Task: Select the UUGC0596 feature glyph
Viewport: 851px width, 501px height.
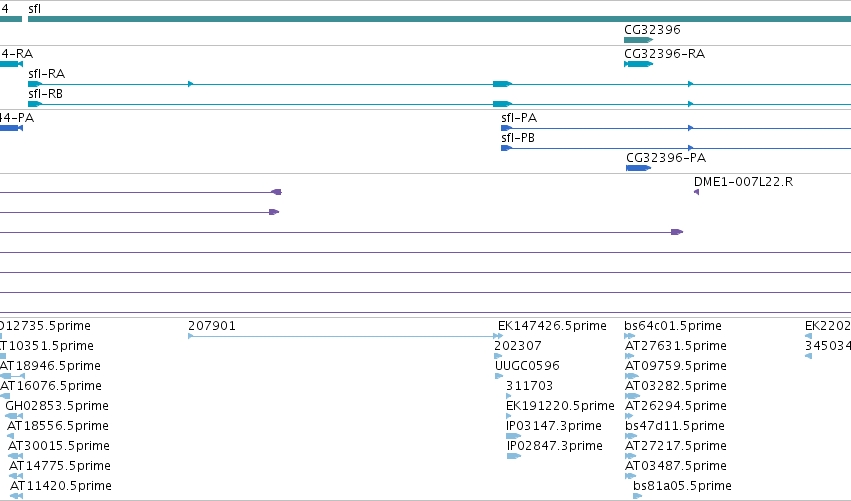Action: point(499,376)
